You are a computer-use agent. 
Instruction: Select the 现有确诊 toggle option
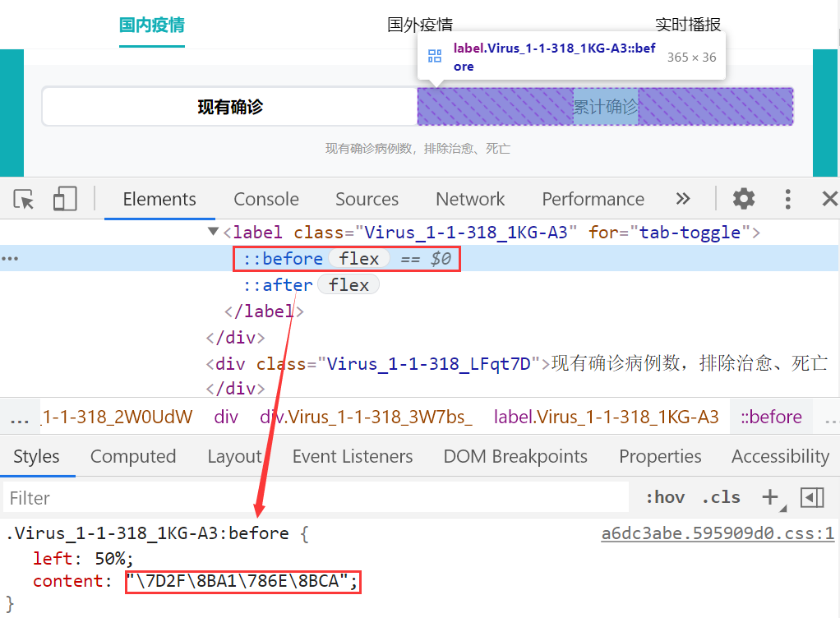click(x=230, y=107)
